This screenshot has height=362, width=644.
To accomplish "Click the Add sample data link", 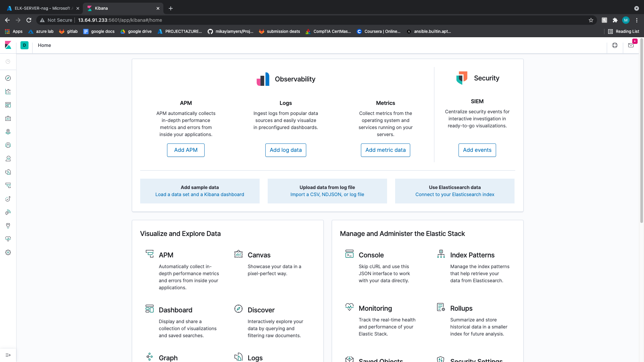I will (x=200, y=194).
